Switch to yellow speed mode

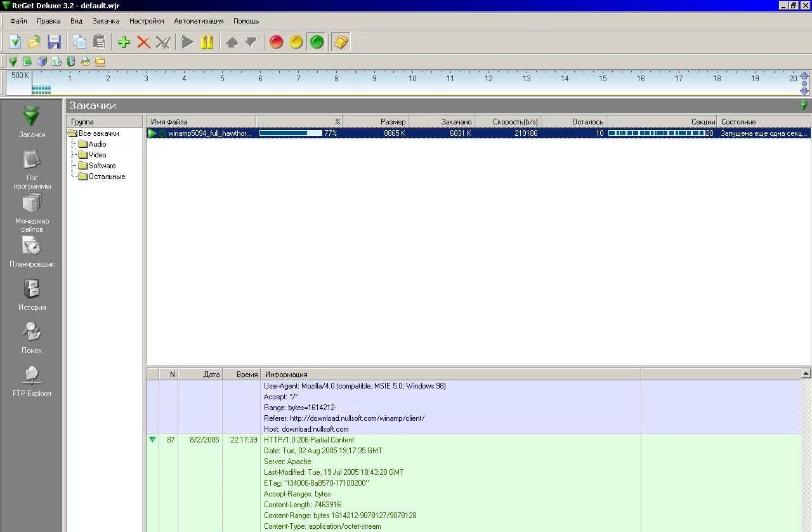coord(296,43)
